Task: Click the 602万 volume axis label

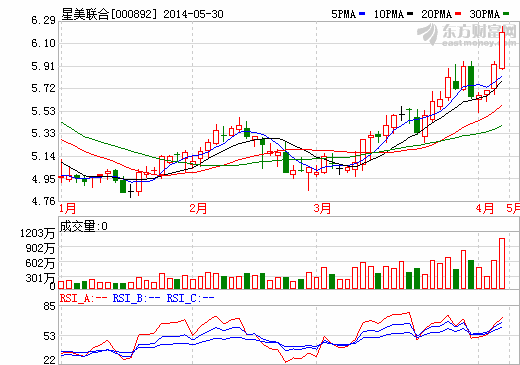Action: click(40, 263)
